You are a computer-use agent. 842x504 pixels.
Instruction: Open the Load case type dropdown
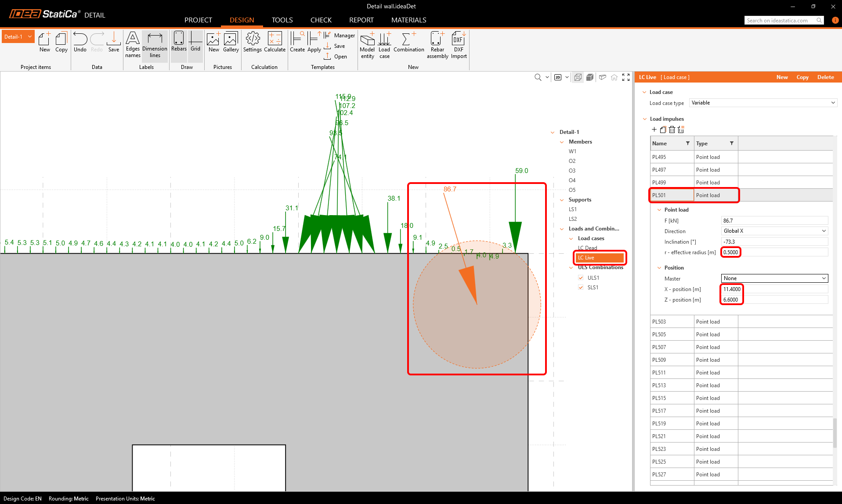(763, 103)
